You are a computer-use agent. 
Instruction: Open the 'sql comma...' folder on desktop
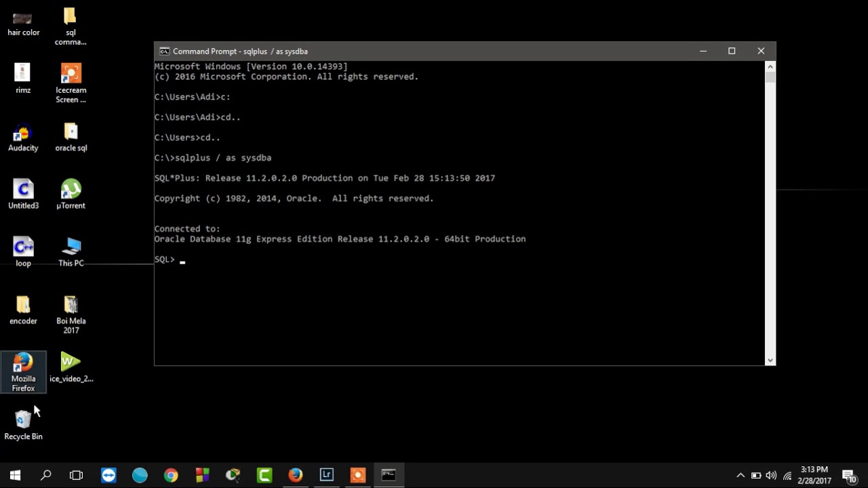(71, 27)
